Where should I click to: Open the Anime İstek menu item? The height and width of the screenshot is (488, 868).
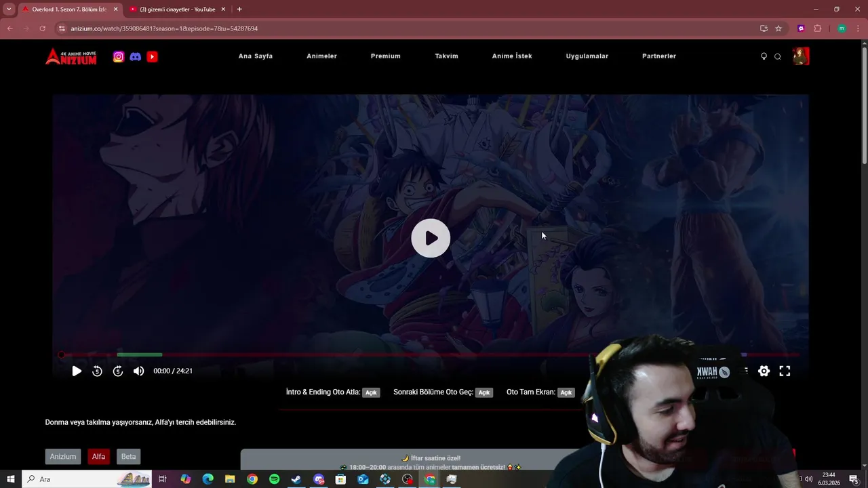512,56
